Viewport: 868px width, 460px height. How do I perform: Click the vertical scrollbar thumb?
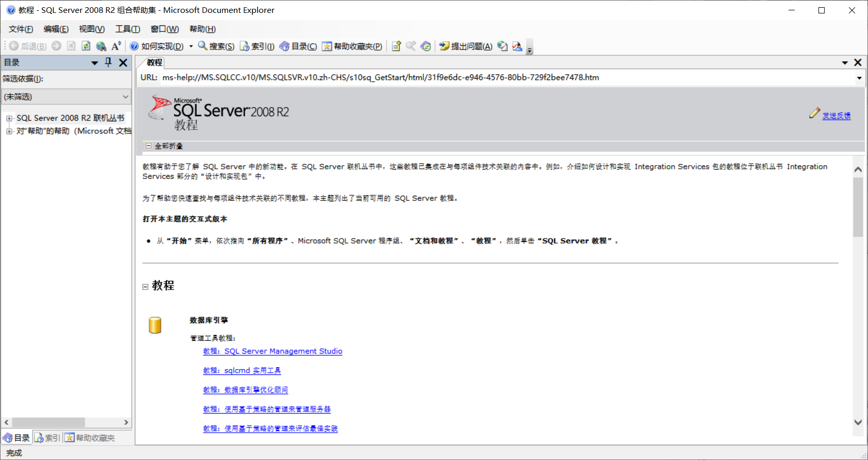click(x=858, y=207)
